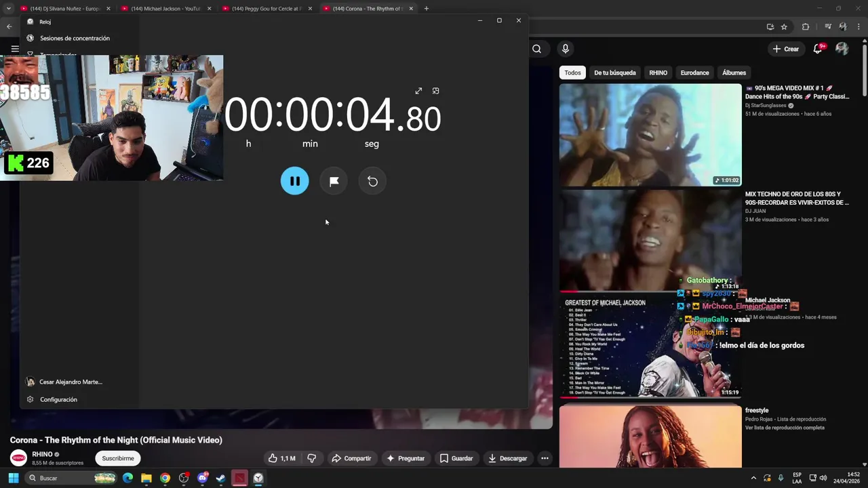Click the Suscribirme button
The image size is (868, 488).
coord(118,458)
